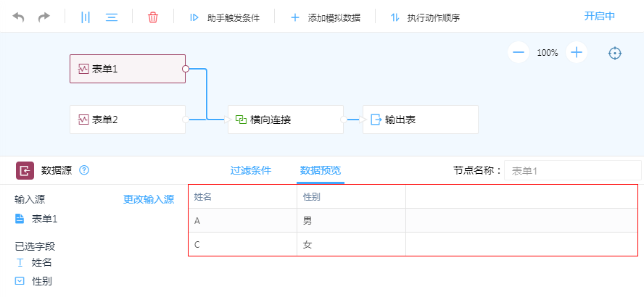Switch to the 数据预览 tab
Viewport: 644px width, 297px height.
tap(320, 170)
